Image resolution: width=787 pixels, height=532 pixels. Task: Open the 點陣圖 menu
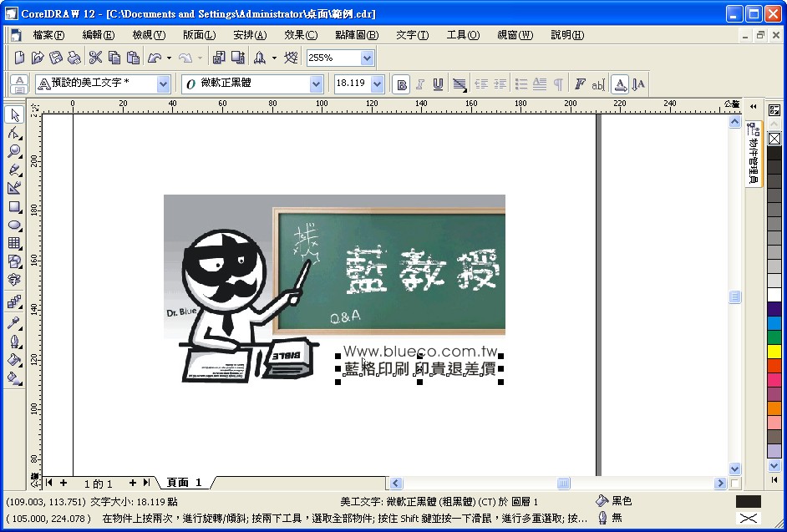[x=357, y=35]
